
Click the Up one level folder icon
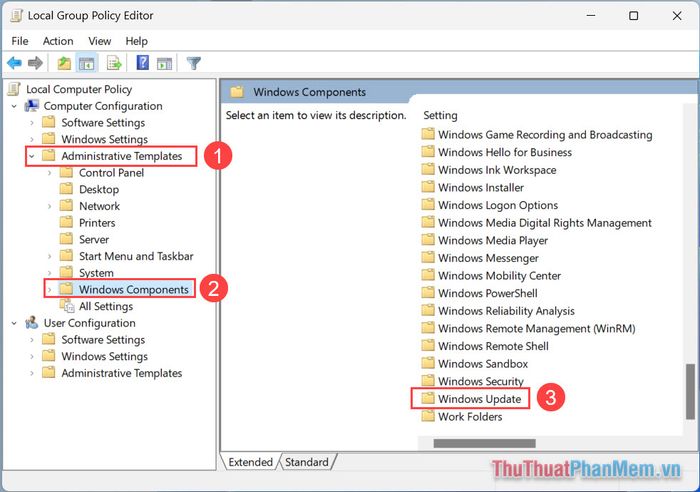pos(64,63)
